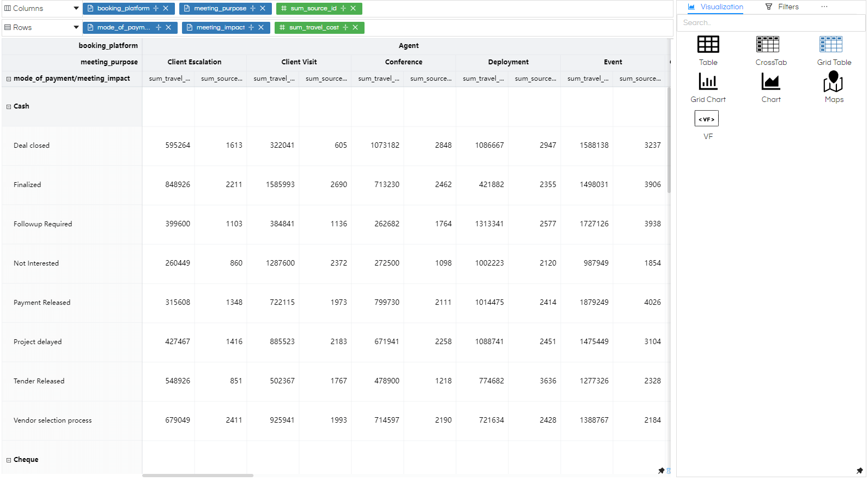Image resolution: width=868 pixels, height=487 pixels.
Task: Click the vertical scrollbar of the table
Action: [x=669, y=140]
